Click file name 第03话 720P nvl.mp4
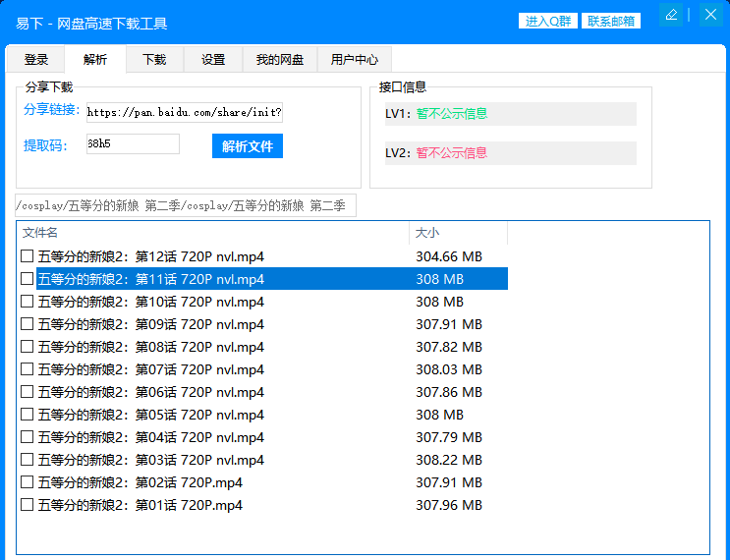Screen dimensions: 730x560 point(151,460)
